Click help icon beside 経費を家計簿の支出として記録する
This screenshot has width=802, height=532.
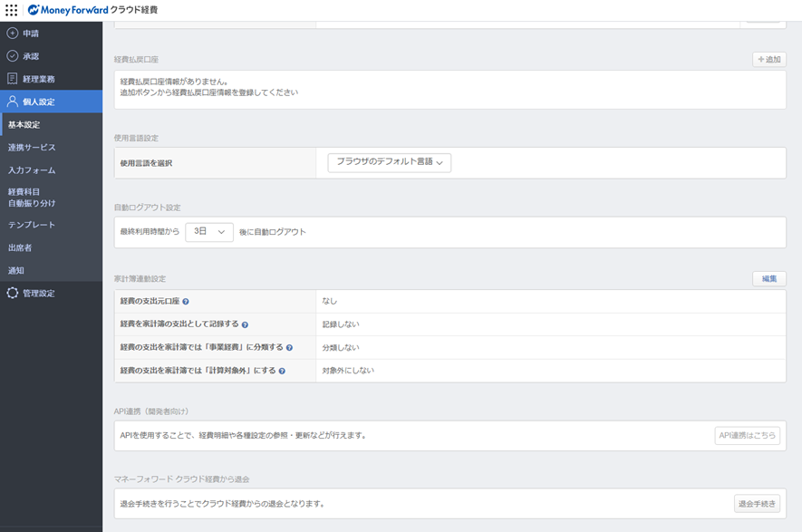[x=245, y=324]
